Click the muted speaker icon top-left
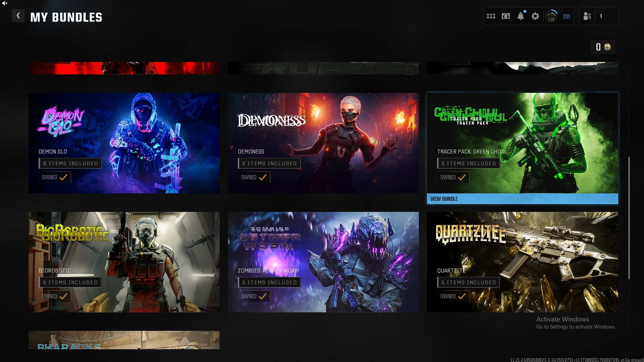This screenshot has width=644, height=362. [5, 3]
